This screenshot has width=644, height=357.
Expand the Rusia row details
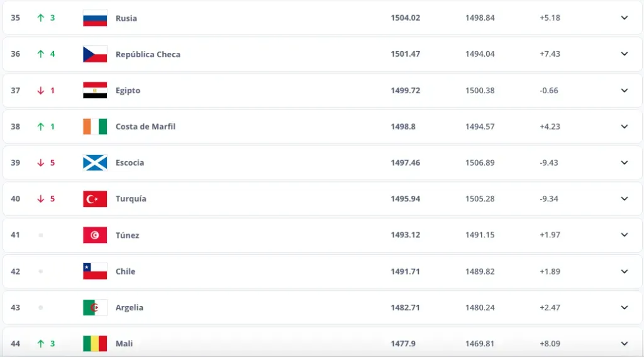tap(624, 18)
